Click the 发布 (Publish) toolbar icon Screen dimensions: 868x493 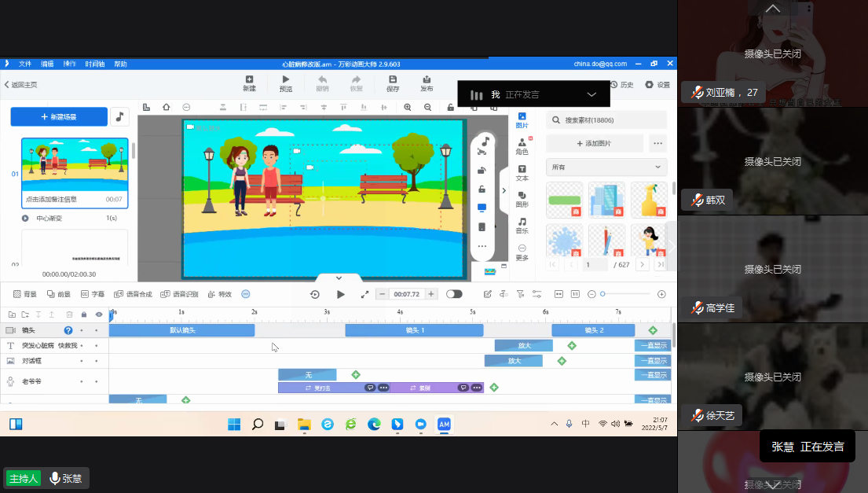427,83
